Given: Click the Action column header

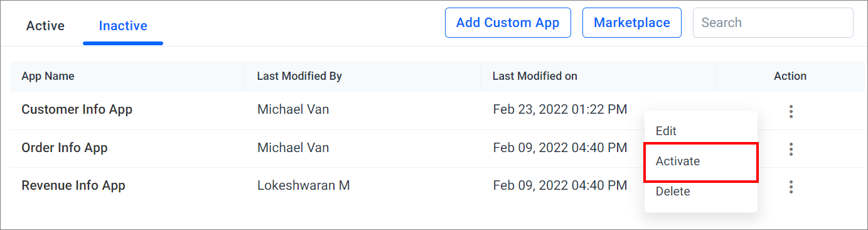Looking at the screenshot, I should click(x=790, y=76).
